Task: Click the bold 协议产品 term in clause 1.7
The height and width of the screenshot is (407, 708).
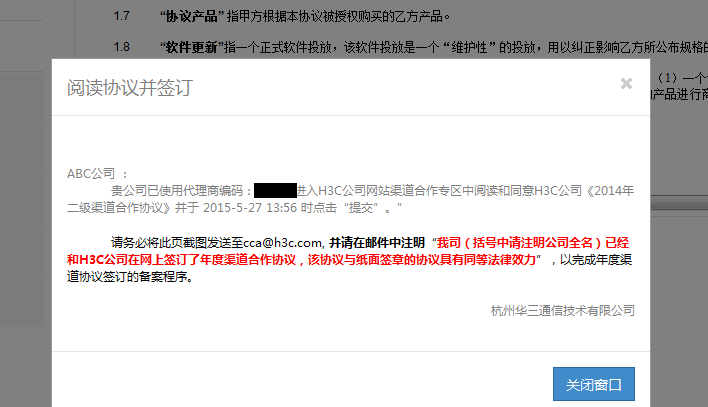Action: tap(192, 17)
